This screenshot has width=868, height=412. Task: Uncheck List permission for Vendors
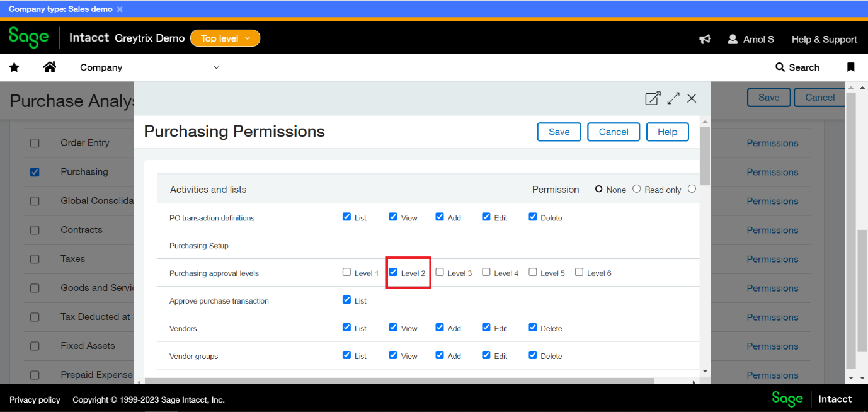(x=346, y=328)
